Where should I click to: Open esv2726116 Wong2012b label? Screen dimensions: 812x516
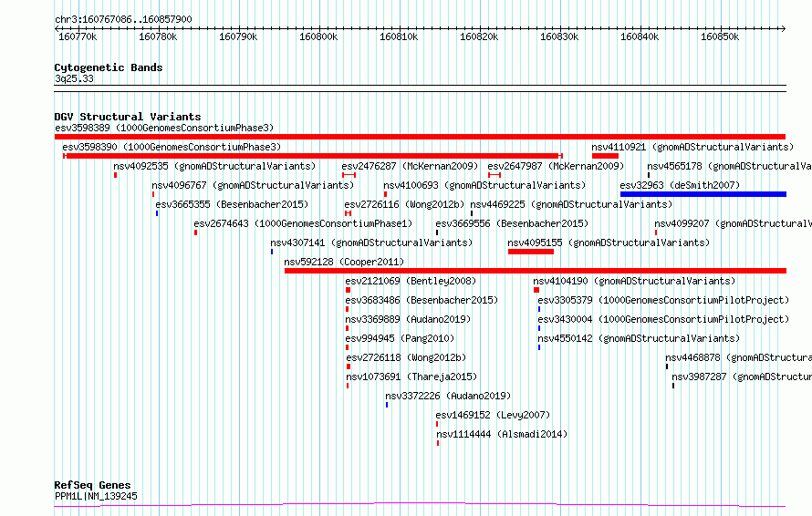[404, 204]
